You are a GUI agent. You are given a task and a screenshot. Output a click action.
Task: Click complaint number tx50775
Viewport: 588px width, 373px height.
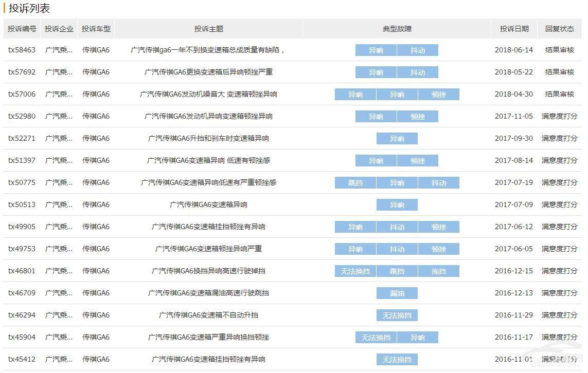tap(22, 182)
